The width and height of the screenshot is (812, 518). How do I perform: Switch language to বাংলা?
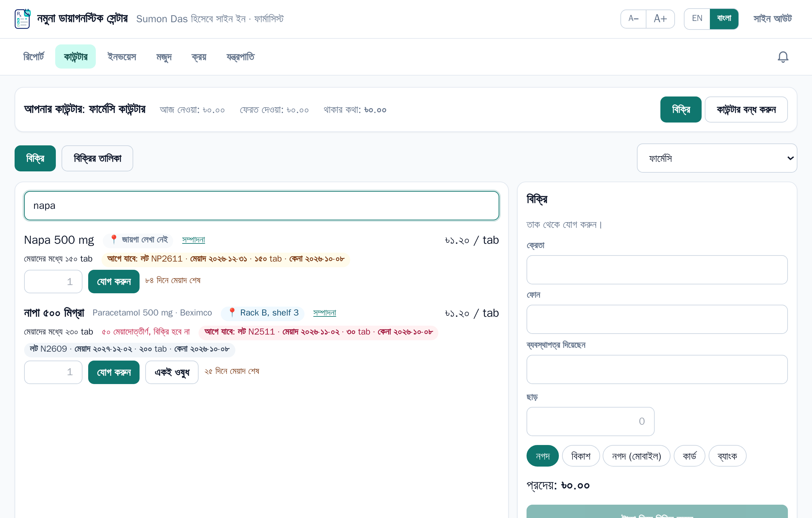click(x=724, y=18)
